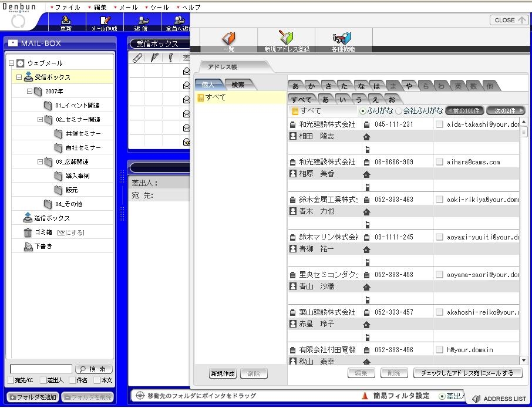Click the ADDRESS LIST icon
Screen dimensions: 532x408
coord(476,399)
